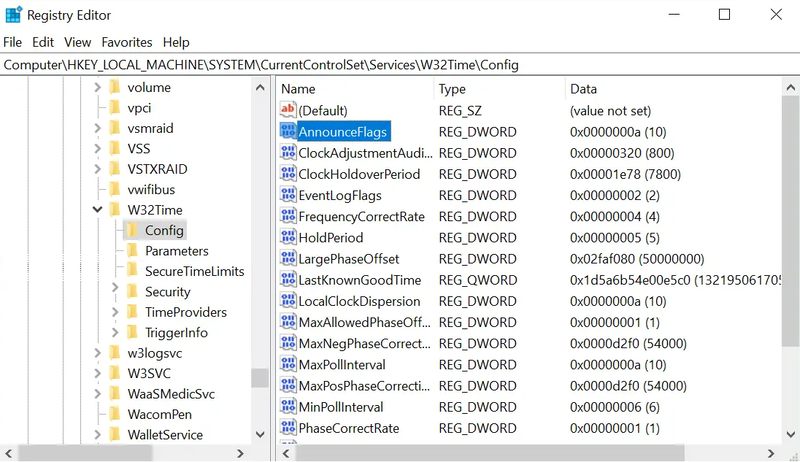Viewport: 800px width, 462px height.
Task: Select the MaxPollInterval value name
Action: coord(342,365)
